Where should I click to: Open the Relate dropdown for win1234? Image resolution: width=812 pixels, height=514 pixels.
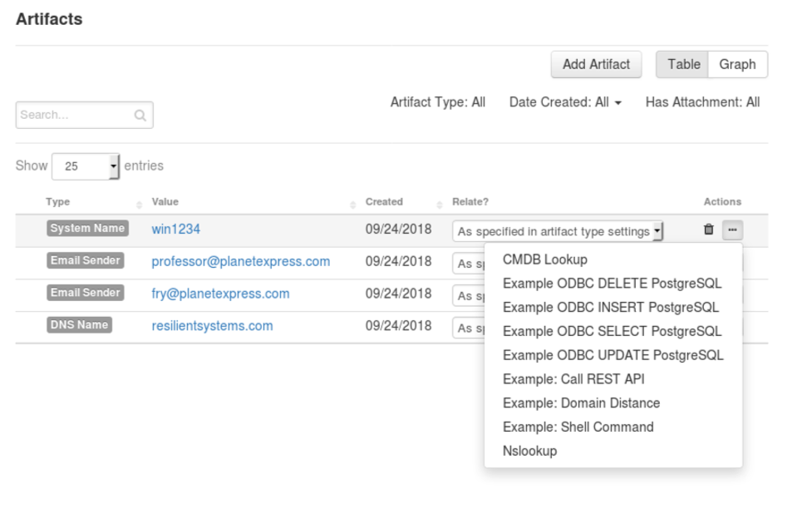[555, 230]
